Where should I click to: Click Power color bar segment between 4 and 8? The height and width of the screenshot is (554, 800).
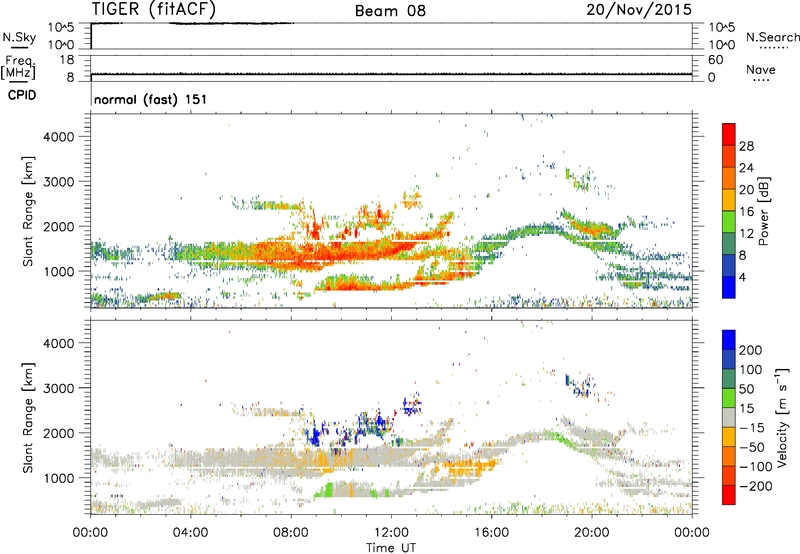[x=729, y=266]
